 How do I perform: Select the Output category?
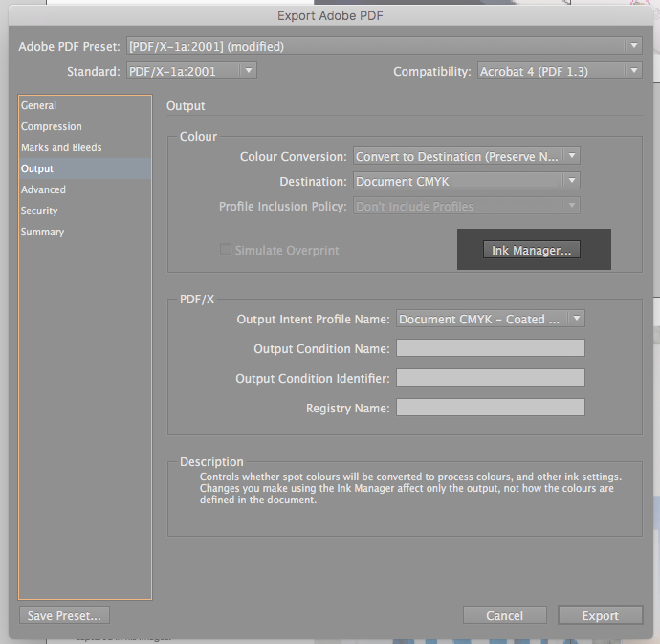click(84, 168)
